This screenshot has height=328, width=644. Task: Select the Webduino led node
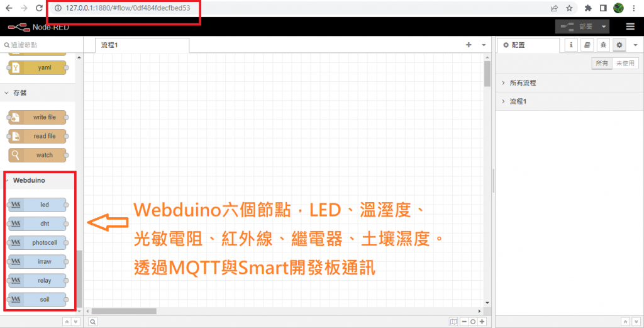pos(37,205)
